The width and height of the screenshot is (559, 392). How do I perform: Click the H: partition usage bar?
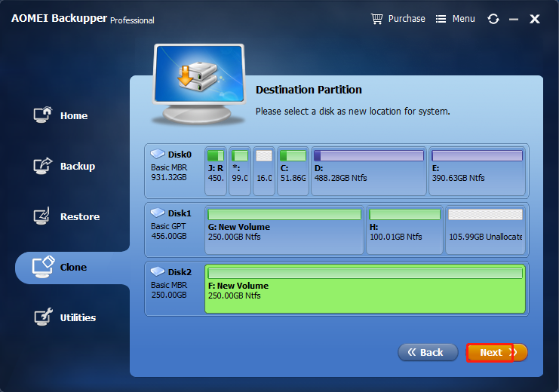click(404, 215)
